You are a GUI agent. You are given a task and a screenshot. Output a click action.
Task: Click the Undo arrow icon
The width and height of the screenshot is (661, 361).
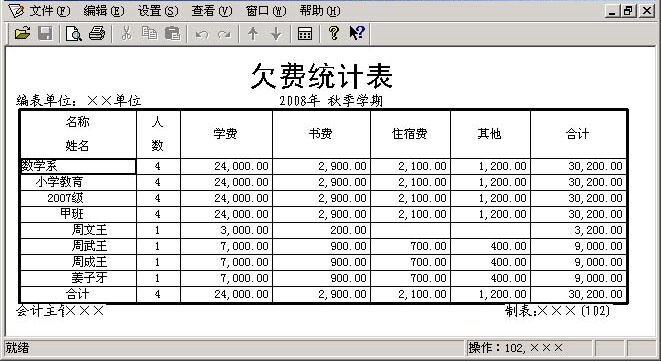202,34
